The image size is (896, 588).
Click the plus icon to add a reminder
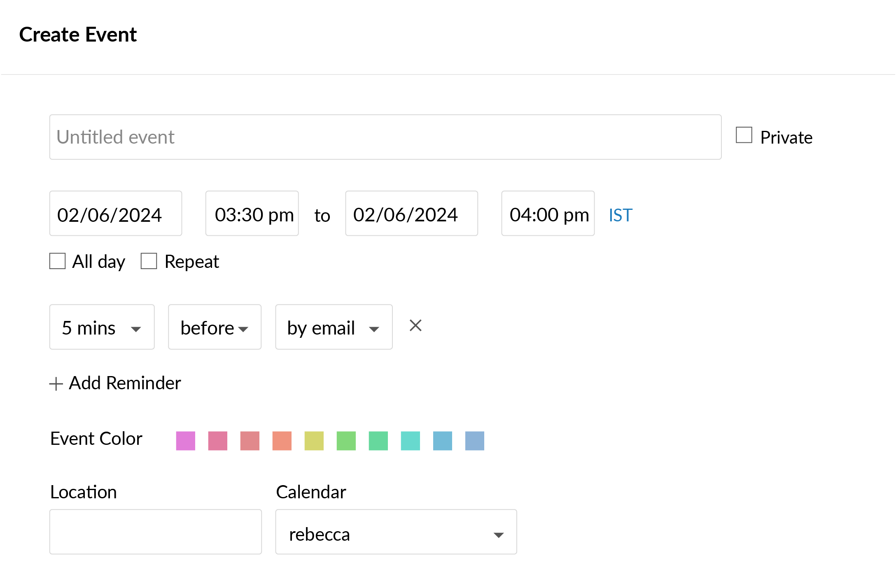click(56, 383)
